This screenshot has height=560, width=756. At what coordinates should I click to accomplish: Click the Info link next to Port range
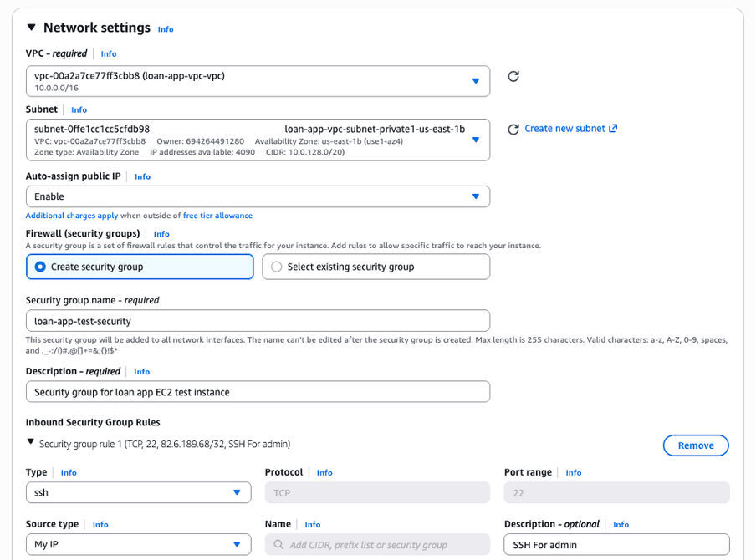click(x=574, y=472)
